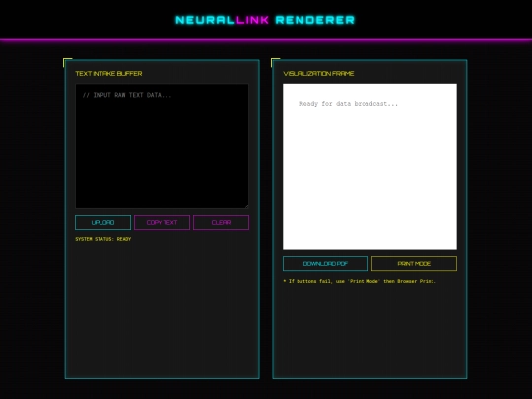Activate the PRINT MODE button

pyautogui.click(x=414, y=264)
